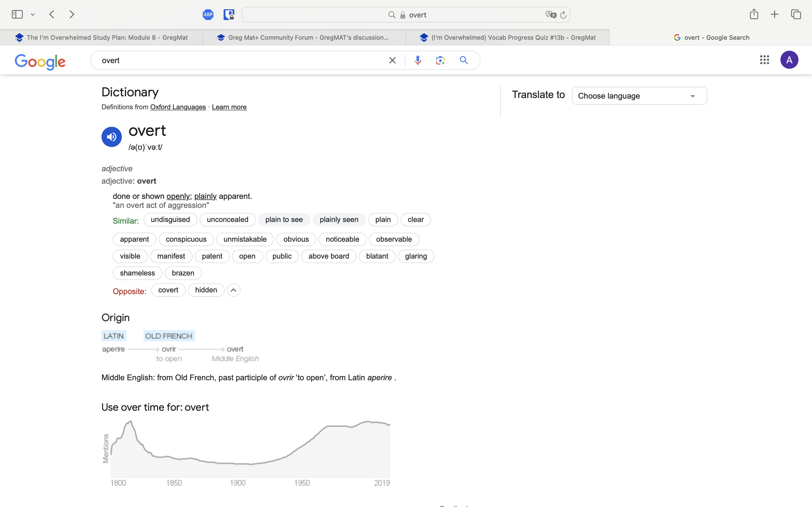Play the pronunciation audio for overt

tap(111, 137)
